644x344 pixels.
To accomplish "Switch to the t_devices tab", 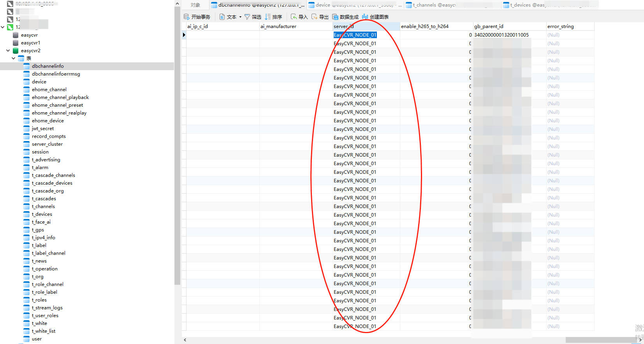I will coord(550,5).
